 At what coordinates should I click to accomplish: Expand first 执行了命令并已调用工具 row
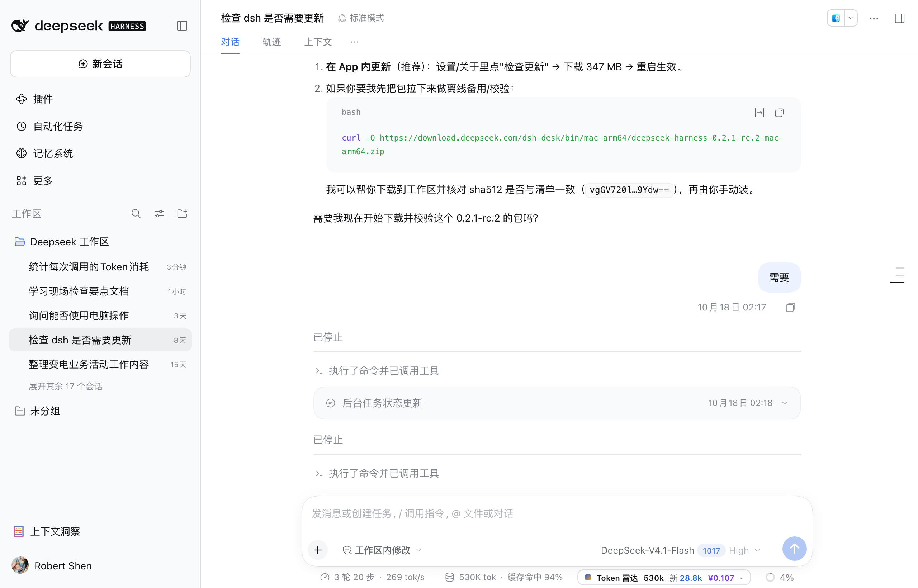click(377, 371)
